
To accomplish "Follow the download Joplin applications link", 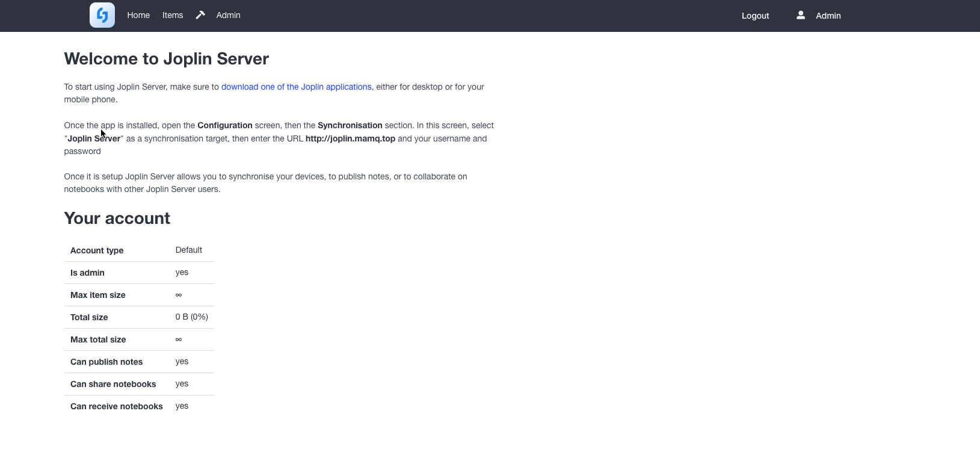I will click(297, 87).
